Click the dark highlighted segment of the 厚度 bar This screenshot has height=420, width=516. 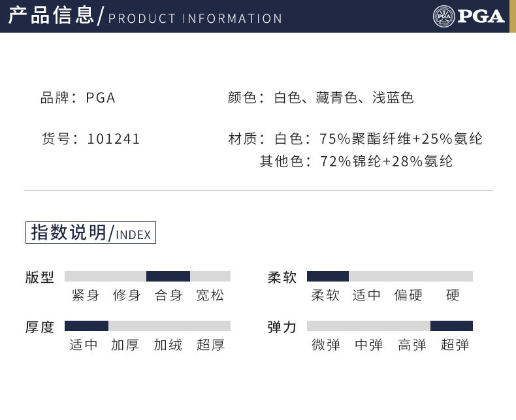pyautogui.click(x=86, y=326)
